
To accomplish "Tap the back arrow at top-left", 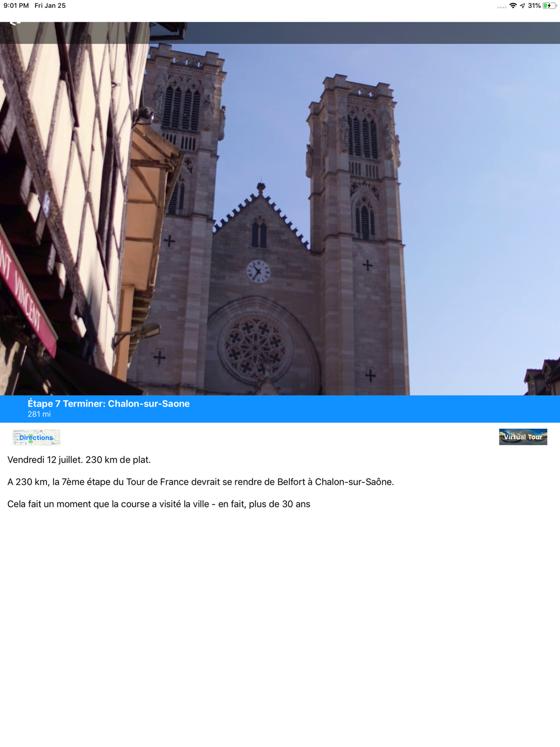I will (15, 22).
